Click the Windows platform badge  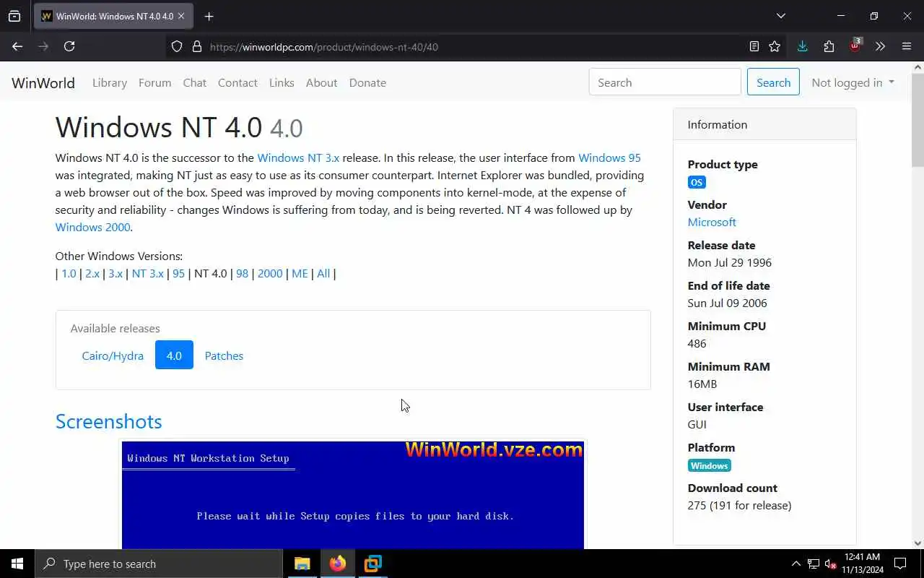click(710, 465)
